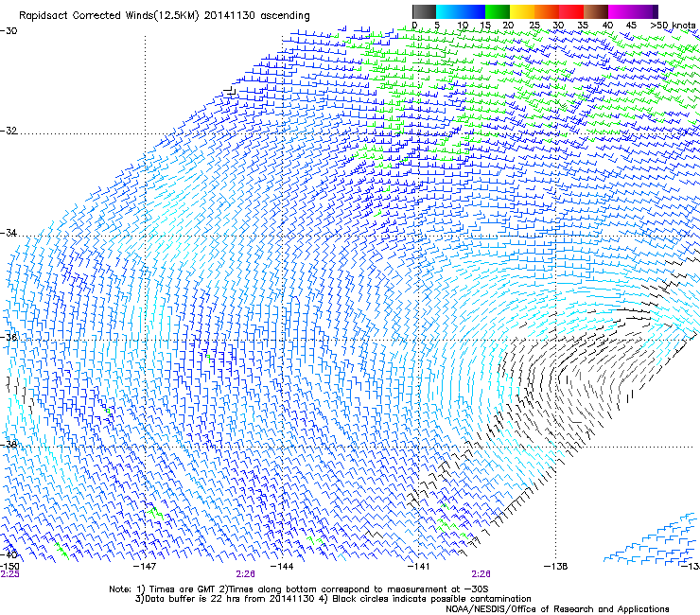Click the gray 0-5 knots color segment
The width and height of the screenshot is (700, 615).
424,11
